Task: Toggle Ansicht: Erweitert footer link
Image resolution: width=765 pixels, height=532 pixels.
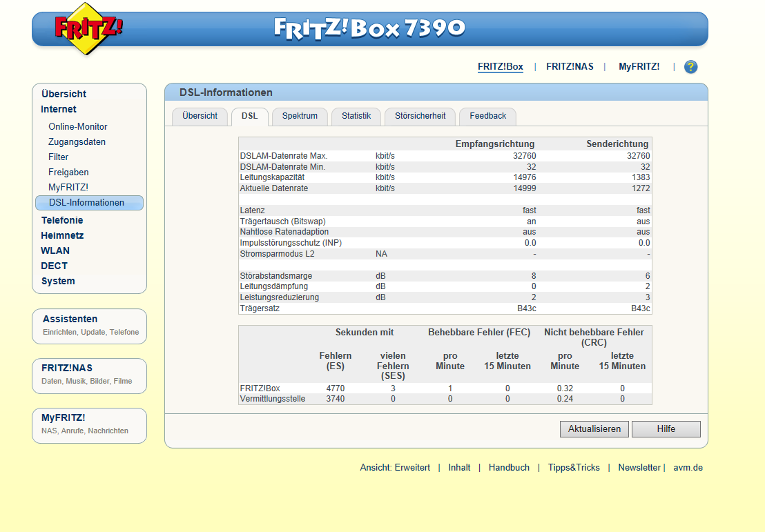Action: coord(395,468)
